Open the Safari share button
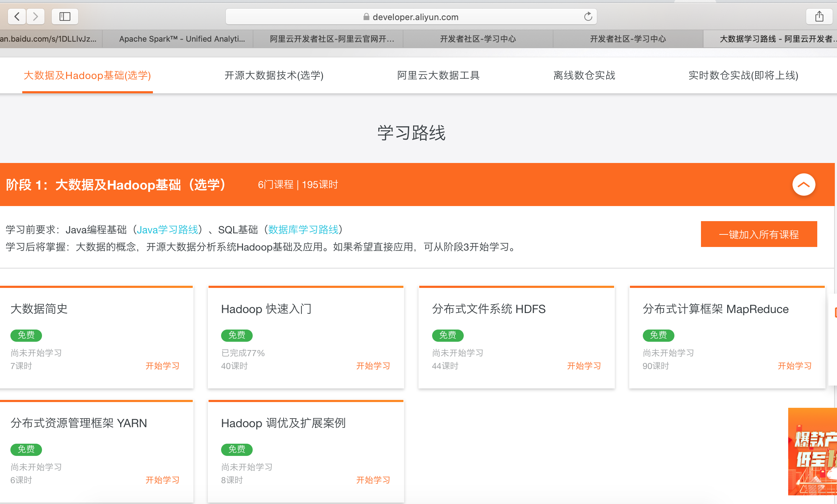The image size is (837, 504). (x=819, y=17)
